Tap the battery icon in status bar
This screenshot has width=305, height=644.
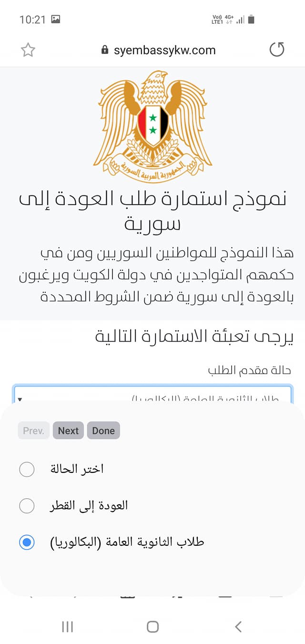coord(252,20)
